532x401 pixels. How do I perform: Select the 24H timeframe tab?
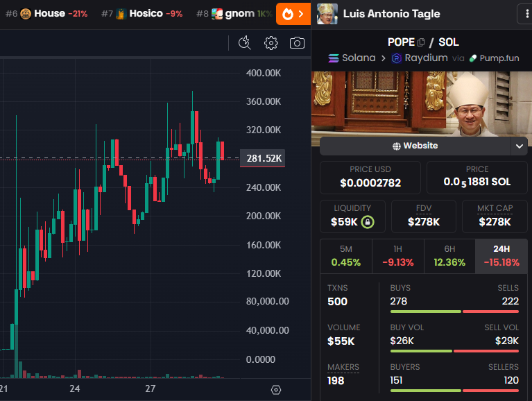tap(501, 256)
